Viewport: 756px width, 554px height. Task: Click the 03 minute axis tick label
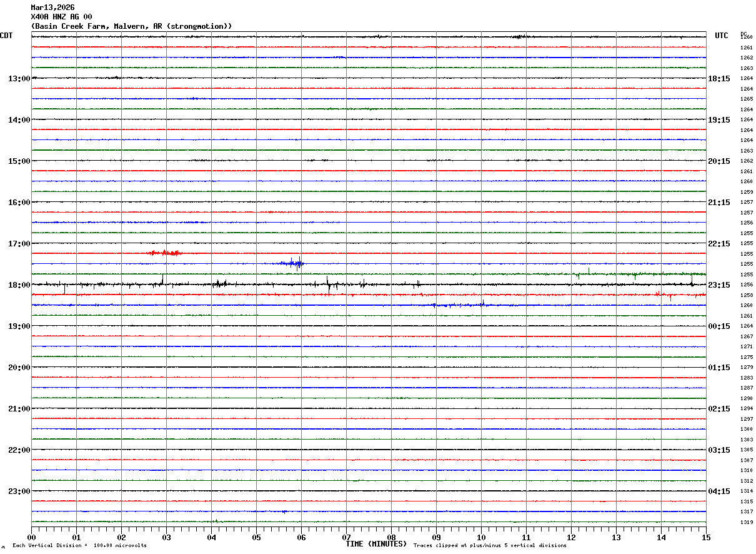(166, 537)
